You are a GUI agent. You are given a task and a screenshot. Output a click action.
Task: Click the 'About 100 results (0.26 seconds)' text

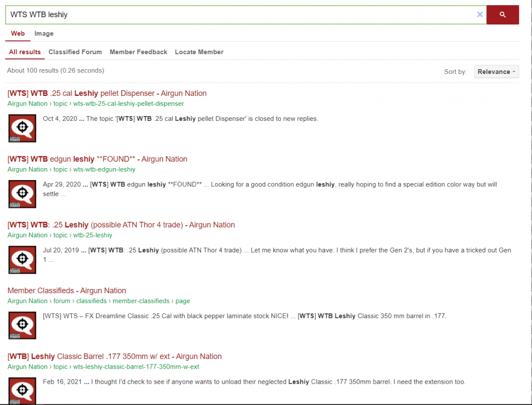point(56,70)
